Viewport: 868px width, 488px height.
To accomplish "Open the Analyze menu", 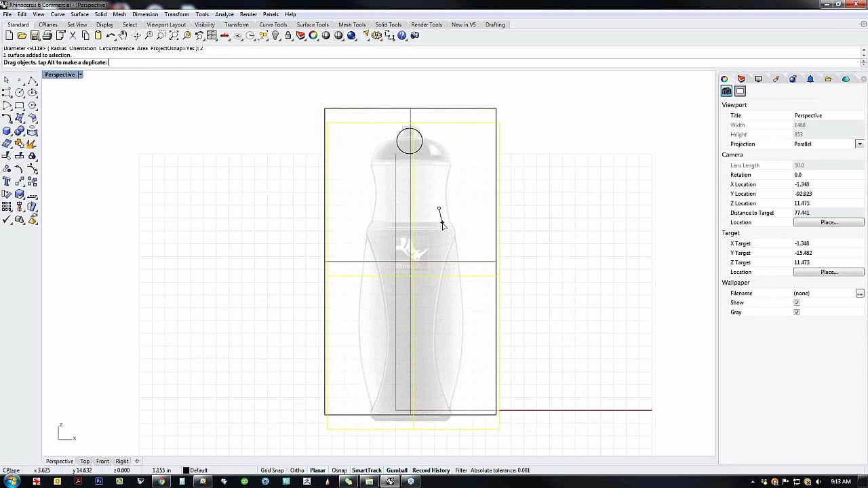I will 224,14.
